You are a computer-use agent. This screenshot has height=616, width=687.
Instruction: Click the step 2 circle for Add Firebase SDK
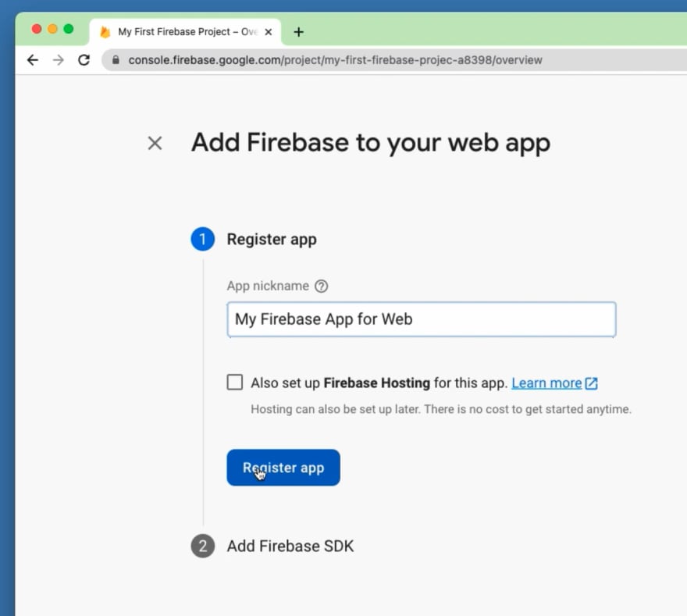coord(203,546)
